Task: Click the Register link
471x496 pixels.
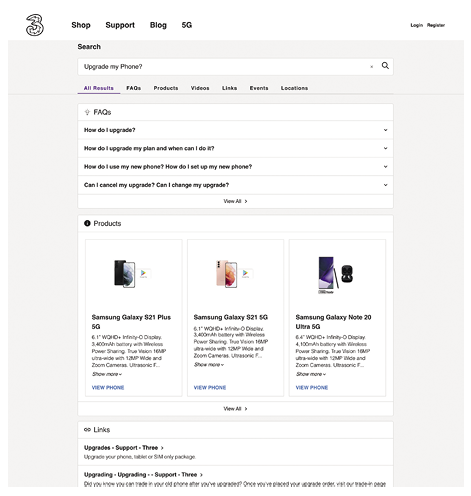Action: [x=436, y=25]
